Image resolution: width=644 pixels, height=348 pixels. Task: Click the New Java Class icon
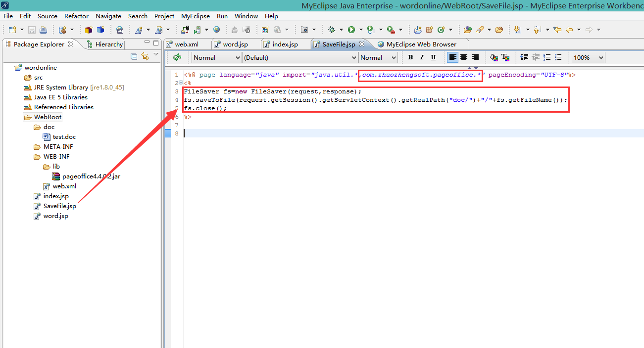(x=441, y=30)
